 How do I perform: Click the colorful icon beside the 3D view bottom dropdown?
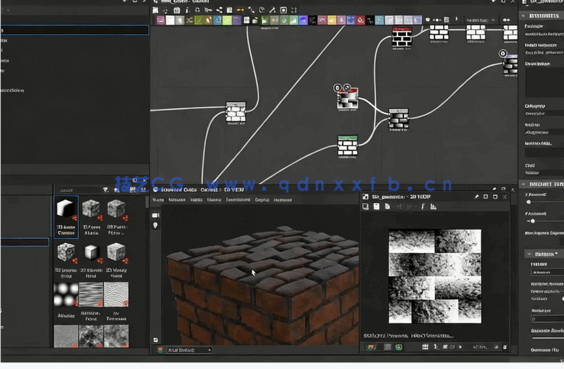(x=160, y=350)
